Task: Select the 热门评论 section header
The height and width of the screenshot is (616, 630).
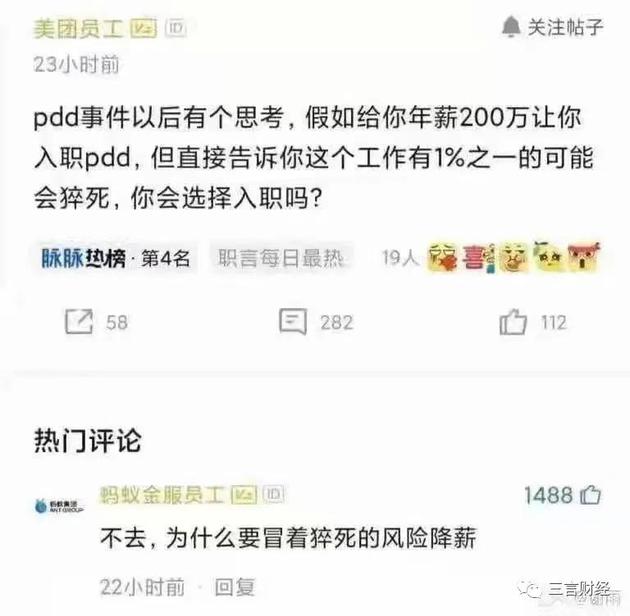Action: pos(88,440)
